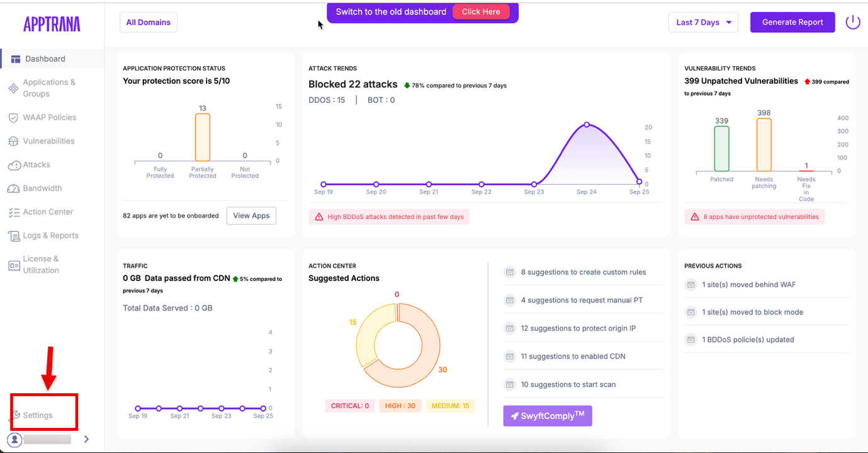Image resolution: width=868 pixels, height=453 pixels.
Task: Click the Action Center checklist icon
Action: (13, 212)
